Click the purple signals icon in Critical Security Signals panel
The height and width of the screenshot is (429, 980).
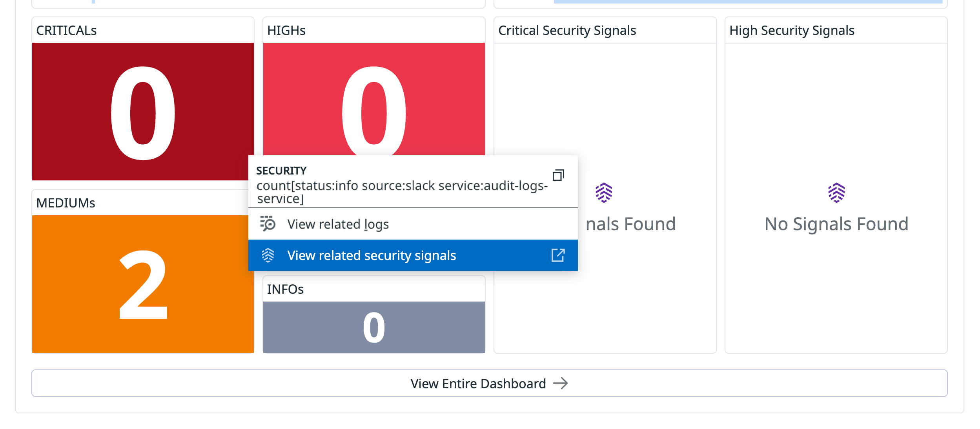tap(604, 193)
